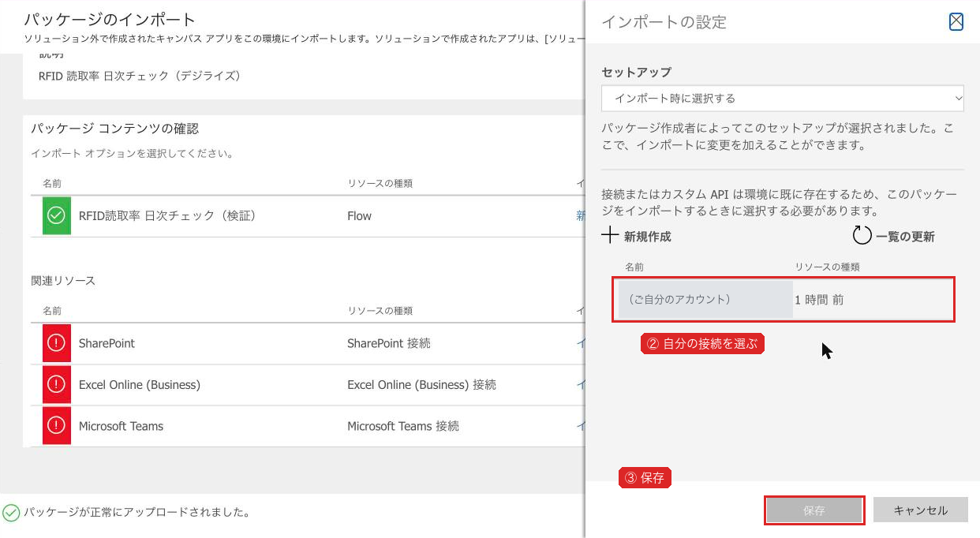Select the (ご自分のアカウント) connection row

(x=784, y=300)
